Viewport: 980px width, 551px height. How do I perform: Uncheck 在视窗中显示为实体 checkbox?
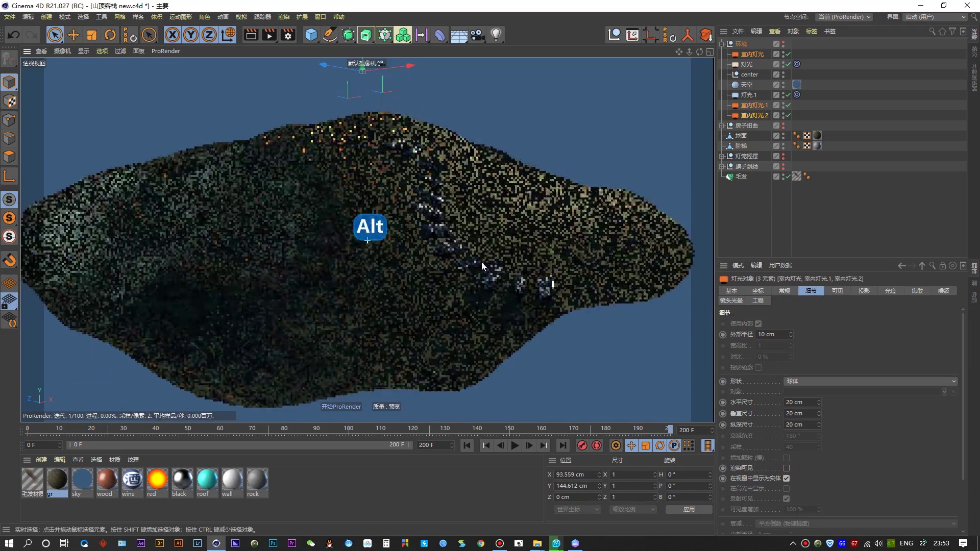coord(786,478)
